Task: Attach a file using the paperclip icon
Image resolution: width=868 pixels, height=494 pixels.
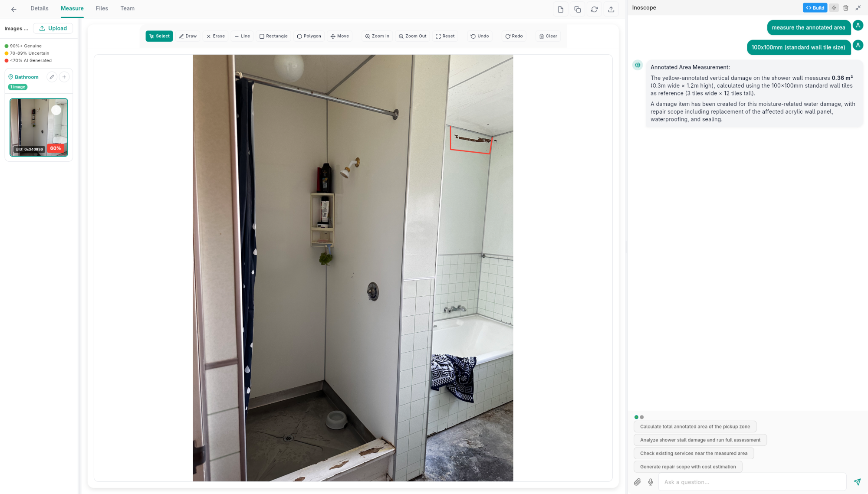Action: [x=638, y=482]
